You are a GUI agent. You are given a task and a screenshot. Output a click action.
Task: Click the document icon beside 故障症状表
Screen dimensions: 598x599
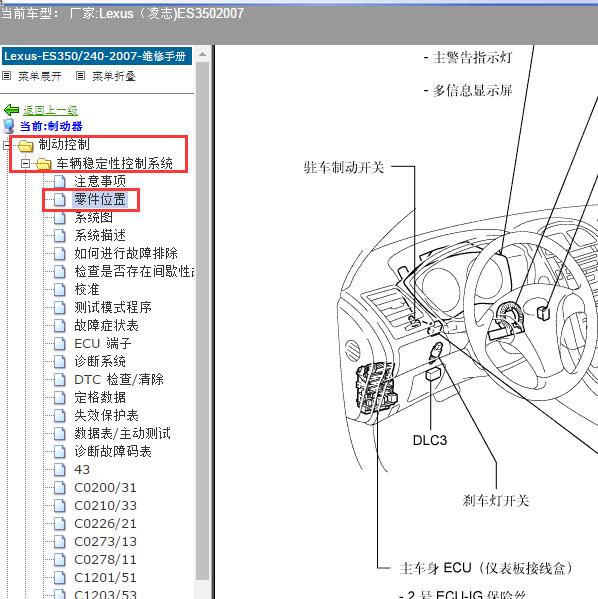point(60,325)
